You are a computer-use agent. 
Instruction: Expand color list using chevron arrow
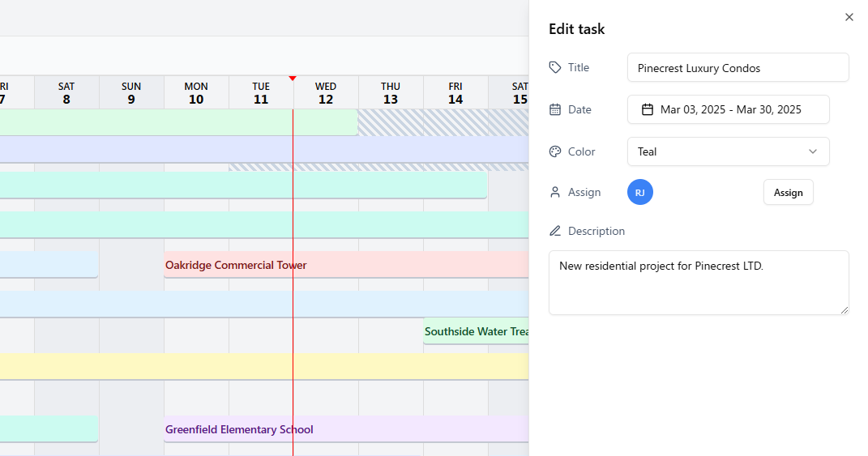point(813,151)
